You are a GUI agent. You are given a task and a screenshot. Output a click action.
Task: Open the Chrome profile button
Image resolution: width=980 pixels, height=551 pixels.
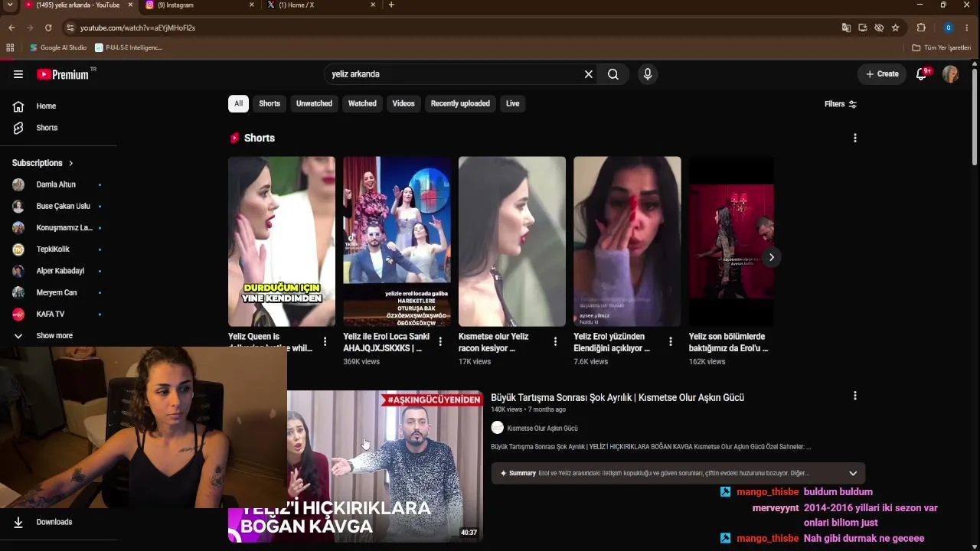[x=948, y=28]
